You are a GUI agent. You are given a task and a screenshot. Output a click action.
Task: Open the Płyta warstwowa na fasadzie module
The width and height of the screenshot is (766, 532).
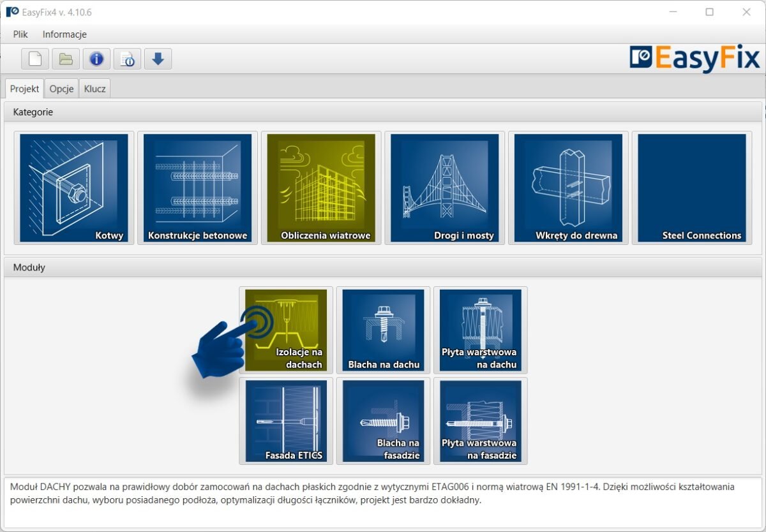pos(480,421)
